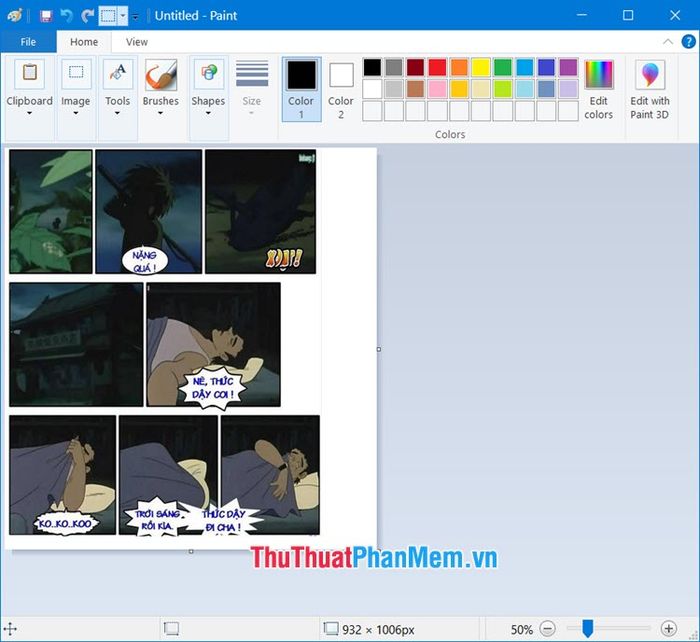Screen dimensions: 700x642
Task: Select the Color 1 button
Action: [x=301, y=89]
